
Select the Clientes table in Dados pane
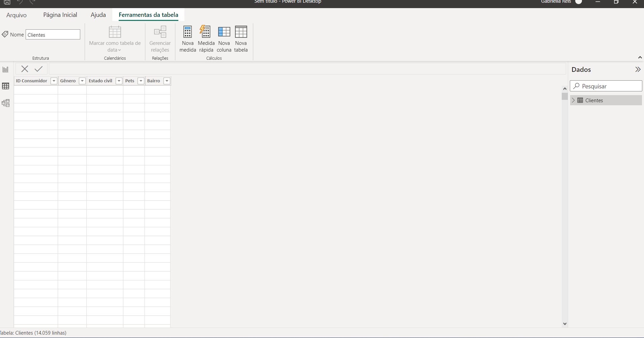[x=606, y=100]
